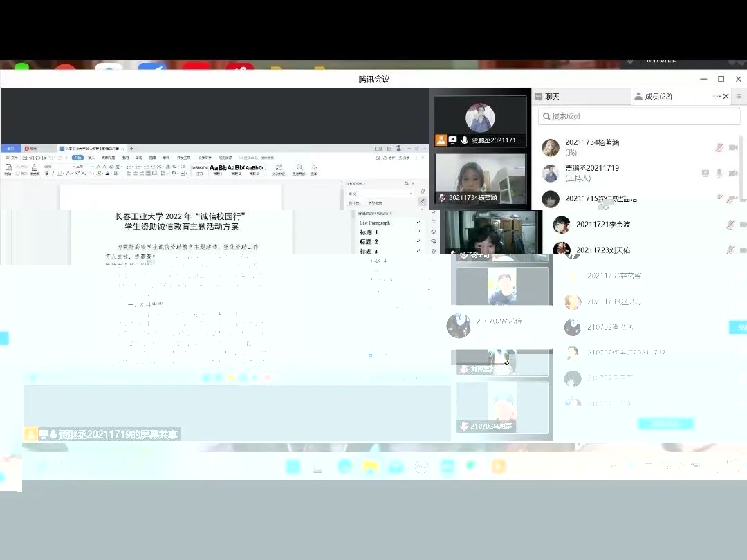
Task: Add new document tab with plus icon
Action: [131, 149]
